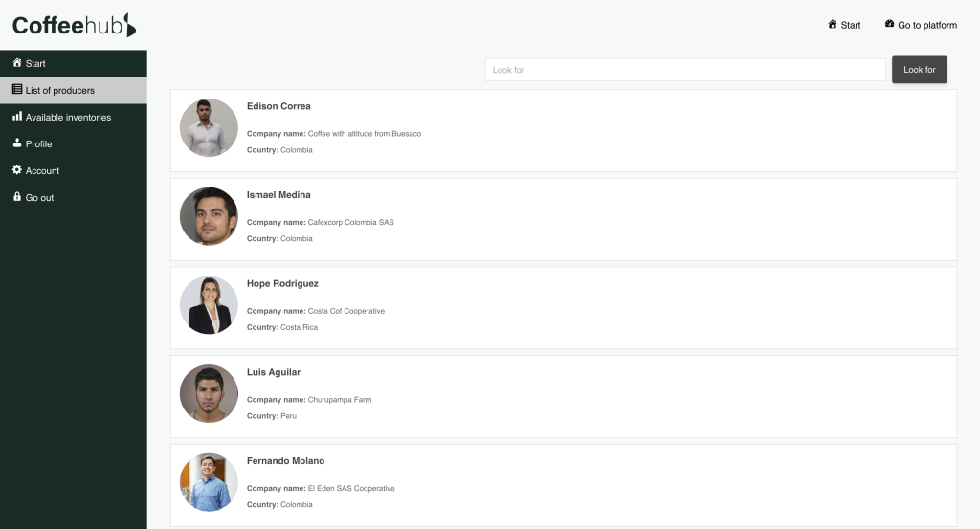Screen dimensions: 980x529
Task: Open the Ismael Medina producer name
Action: tap(278, 195)
